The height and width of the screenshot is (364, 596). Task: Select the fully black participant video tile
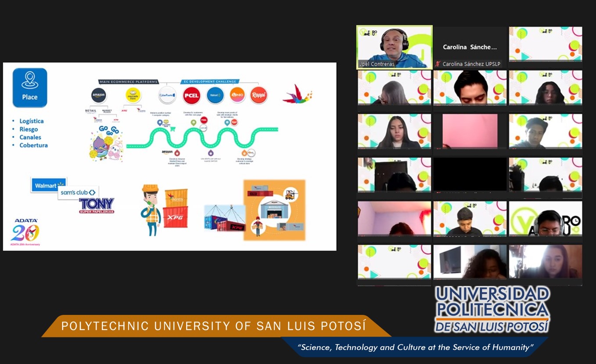click(x=470, y=175)
